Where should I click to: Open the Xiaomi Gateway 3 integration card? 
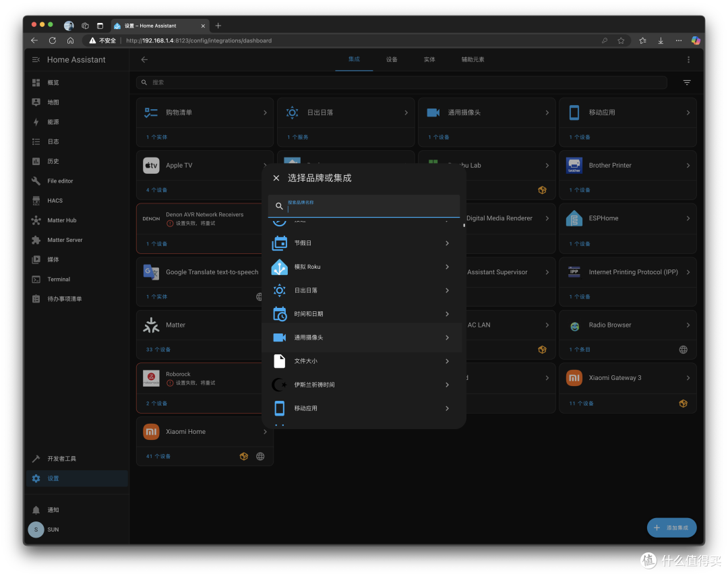(x=628, y=379)
